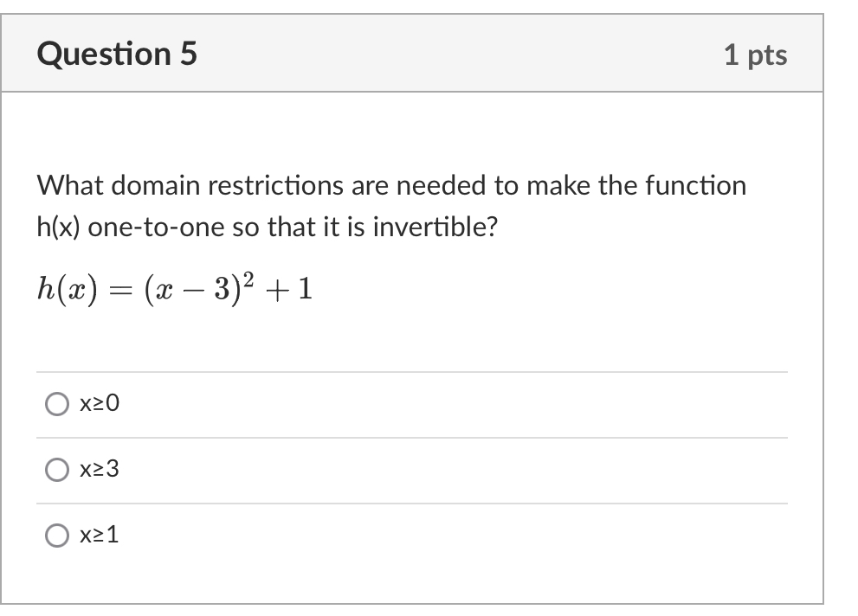Click blank space right of x≥3 answer
Viewport: 858px width, 616px height.
(455, 470)
